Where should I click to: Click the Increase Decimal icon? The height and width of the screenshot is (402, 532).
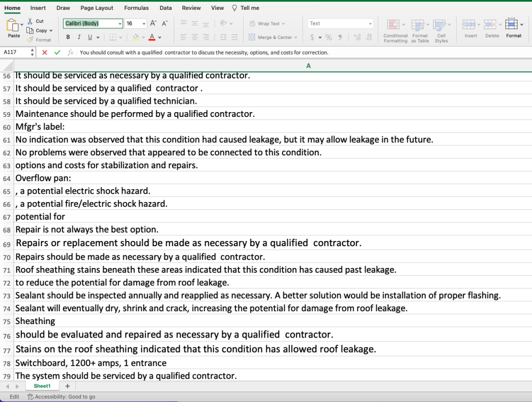[x=357, y=37]
